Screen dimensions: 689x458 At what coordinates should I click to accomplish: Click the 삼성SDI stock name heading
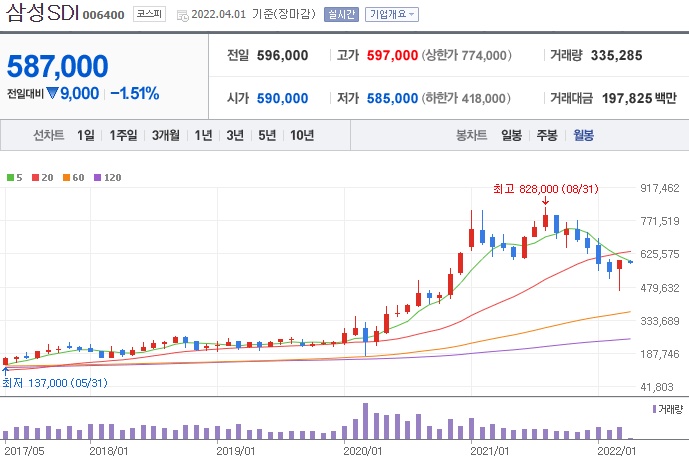[x=42, y=13]
